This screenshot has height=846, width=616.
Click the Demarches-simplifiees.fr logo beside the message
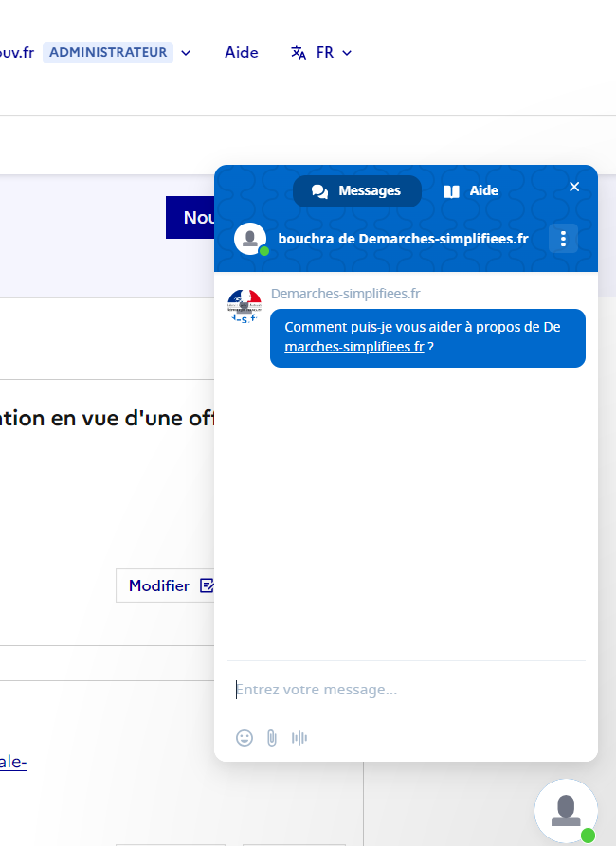[245, 307]
